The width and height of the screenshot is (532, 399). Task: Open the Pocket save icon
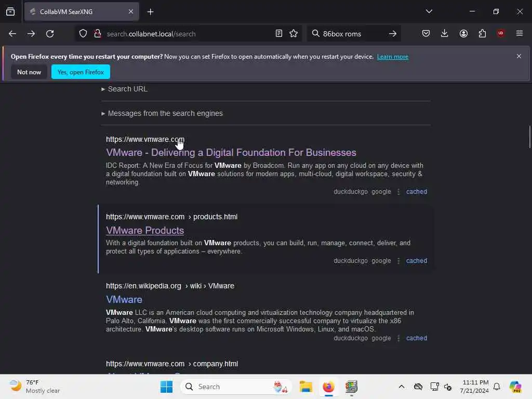click(426, 33)
